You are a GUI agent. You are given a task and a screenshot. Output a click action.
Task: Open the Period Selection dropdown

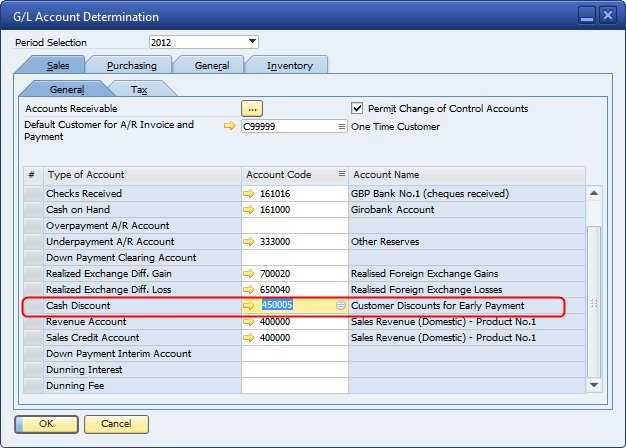[x=252, y=42]
